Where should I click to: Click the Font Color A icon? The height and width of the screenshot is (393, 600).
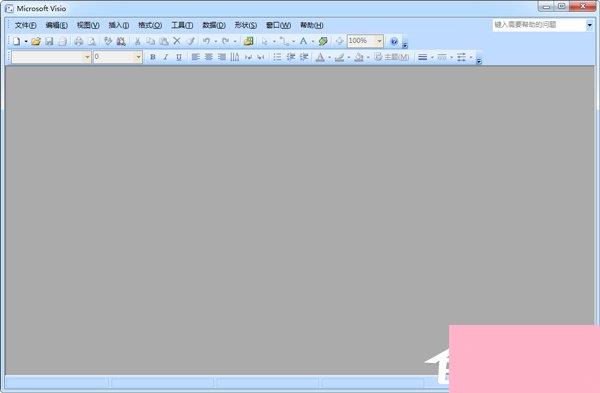click(x=320, y=57)
